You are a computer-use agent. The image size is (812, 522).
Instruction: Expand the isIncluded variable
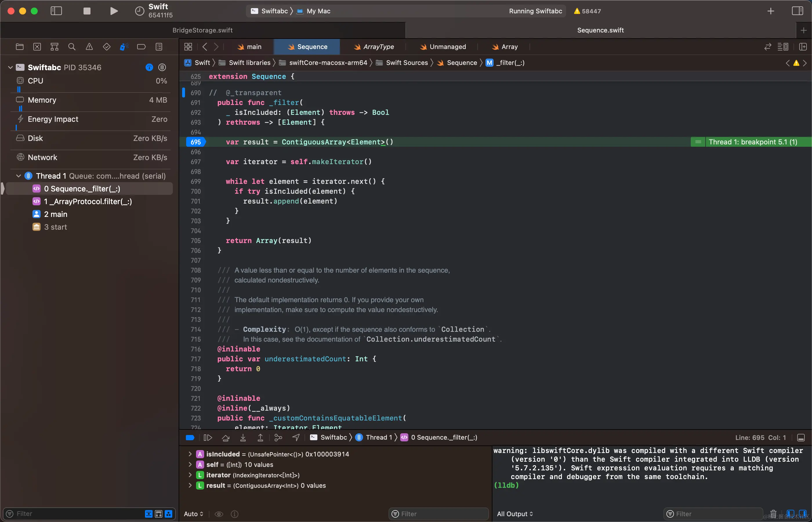(190, 454)
